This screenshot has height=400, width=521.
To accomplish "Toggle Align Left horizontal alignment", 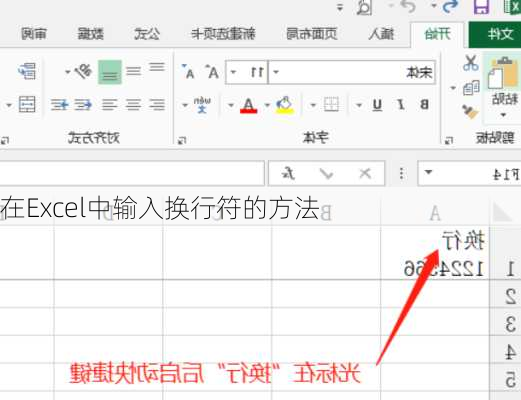I will coord(157,105).
